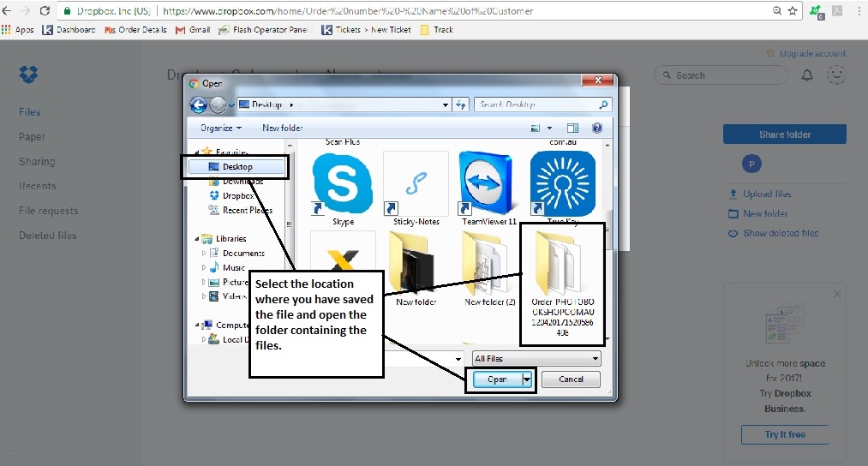Image resolution: width=868 pixels, height=466 pixels.
Task: Open Deleted files in Dropbox sidebar
Action: coord(48,236)
